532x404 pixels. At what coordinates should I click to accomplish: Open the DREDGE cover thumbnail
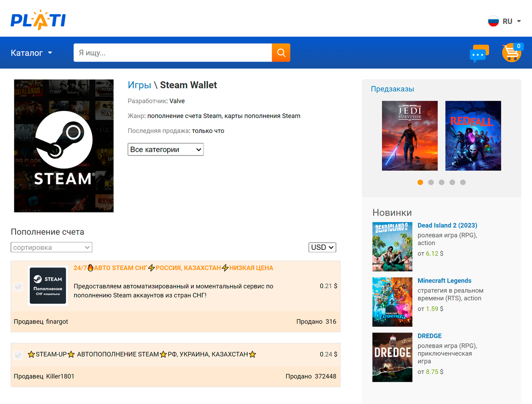(x=392, y=357)
